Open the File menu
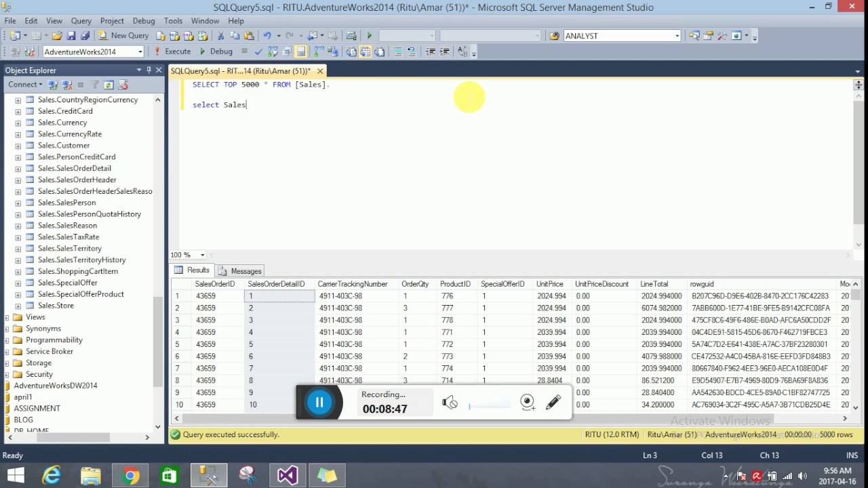Viewport: 868px width, 488px height. [10, 21]
